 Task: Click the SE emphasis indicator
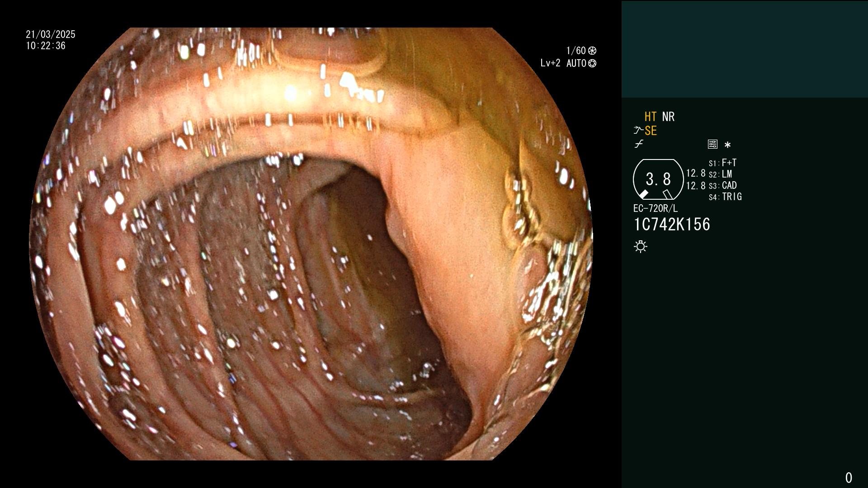click(x=651, y=131)
